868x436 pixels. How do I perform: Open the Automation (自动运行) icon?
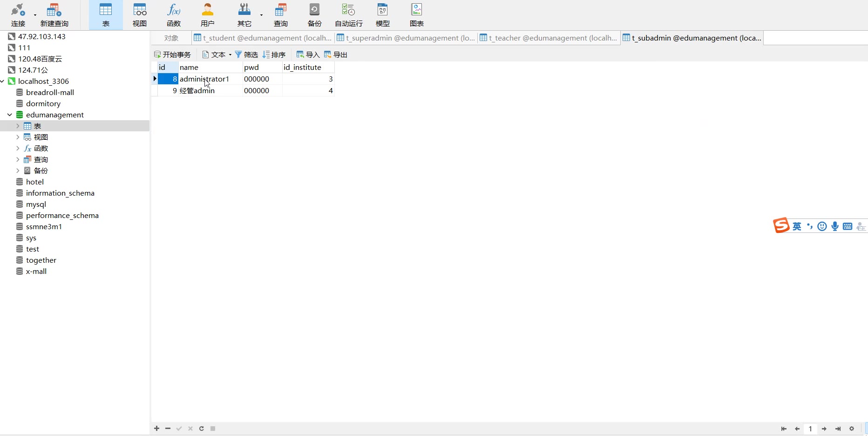pyautogui.click(x=348, y=15)
